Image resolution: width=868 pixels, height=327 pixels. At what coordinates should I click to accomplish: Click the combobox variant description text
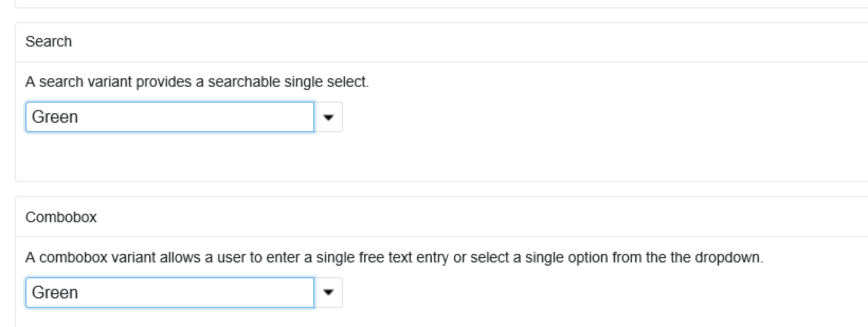coord(394,258)
